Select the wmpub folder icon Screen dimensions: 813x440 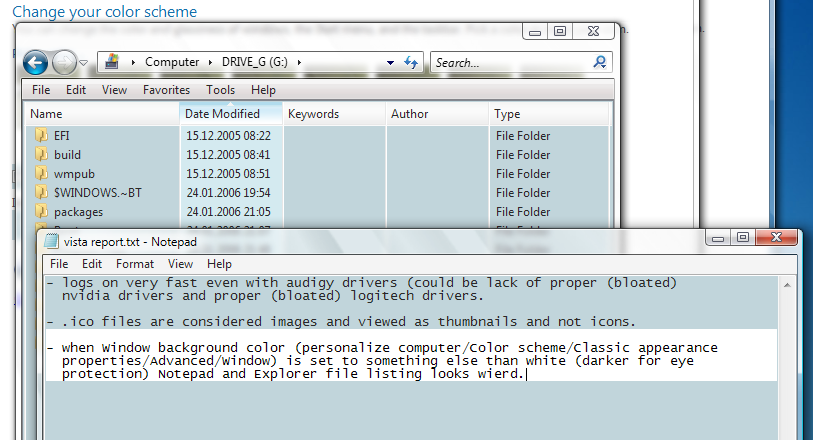[x=41, y=174]
